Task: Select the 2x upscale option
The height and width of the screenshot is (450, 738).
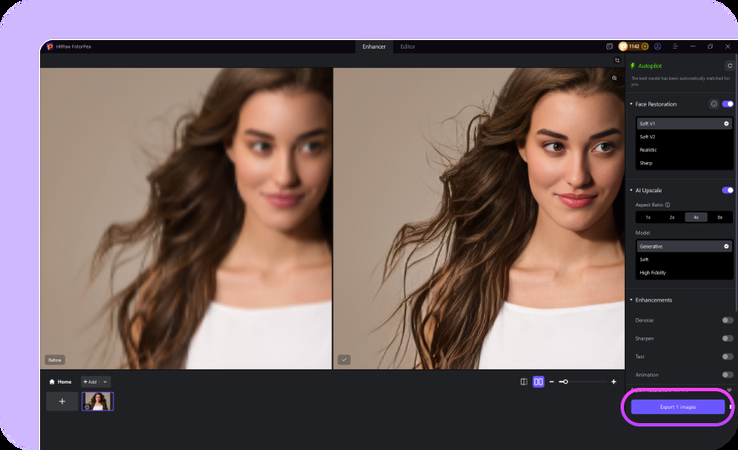Action: [x=672, y=217]
